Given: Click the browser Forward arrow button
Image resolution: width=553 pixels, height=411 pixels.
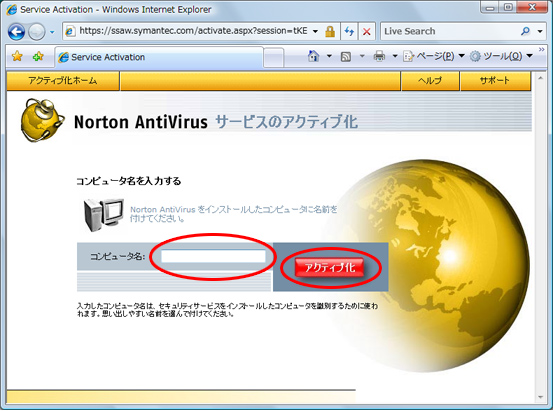Looking at the screenshot, I should (36, 32).
